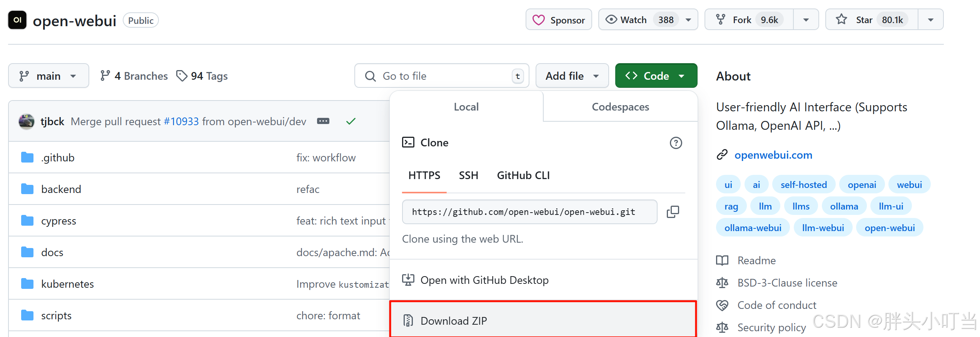This screenshot has width=980, height=337.
Task: Click the 'rag' topic tag
Action: click(x=731, y=206)
